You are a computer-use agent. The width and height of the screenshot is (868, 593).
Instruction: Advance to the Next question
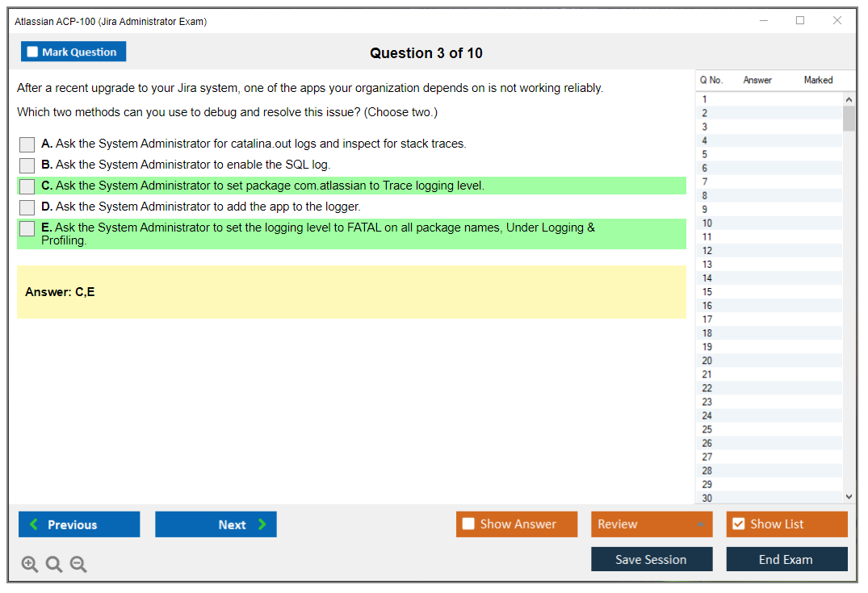click(x=216, y=524)
